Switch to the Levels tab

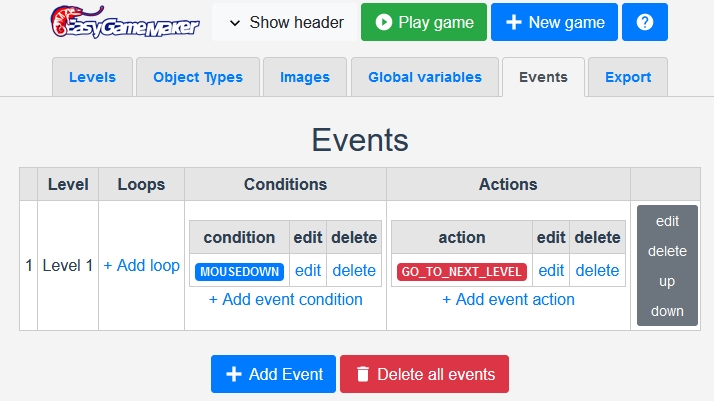[x=92, y=77]
